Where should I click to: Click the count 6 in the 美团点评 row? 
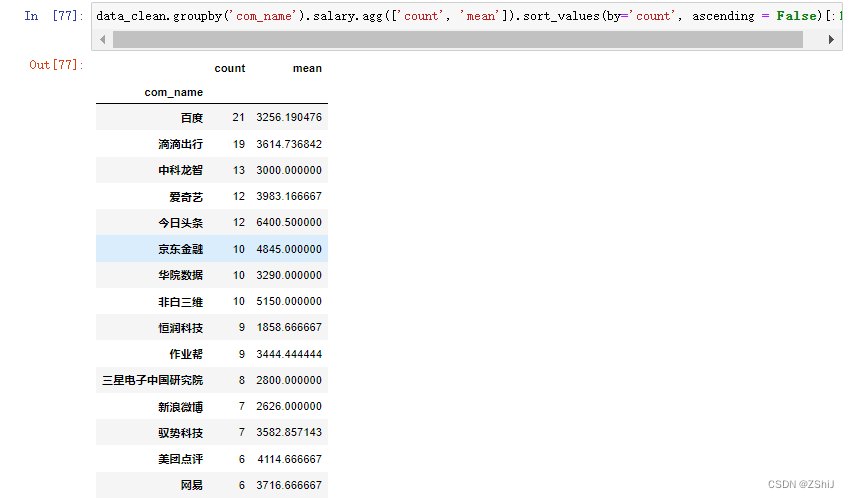[x=242, y=459]
